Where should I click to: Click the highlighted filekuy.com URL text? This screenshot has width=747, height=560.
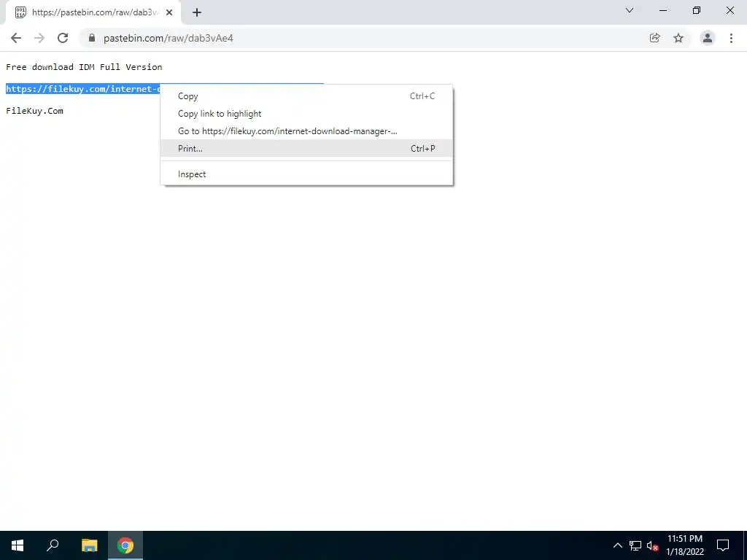[83, 89]
